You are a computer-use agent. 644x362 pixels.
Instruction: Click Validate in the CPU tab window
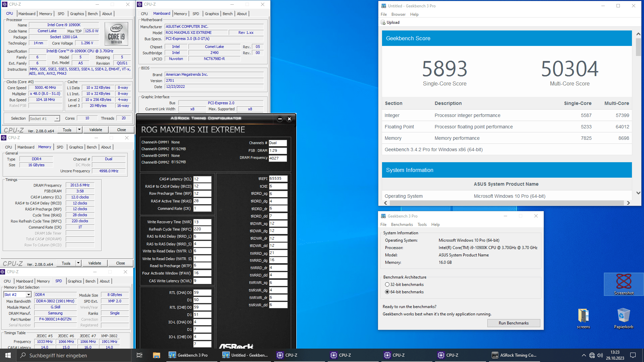[96, 130]
